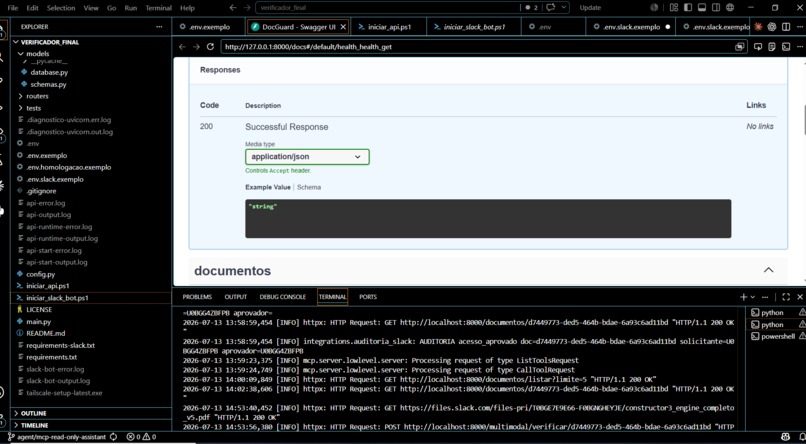Open the new terminal launch profile dropdown
The width and height of the screenshot is (806, 444).
click(x=753, y=297)
